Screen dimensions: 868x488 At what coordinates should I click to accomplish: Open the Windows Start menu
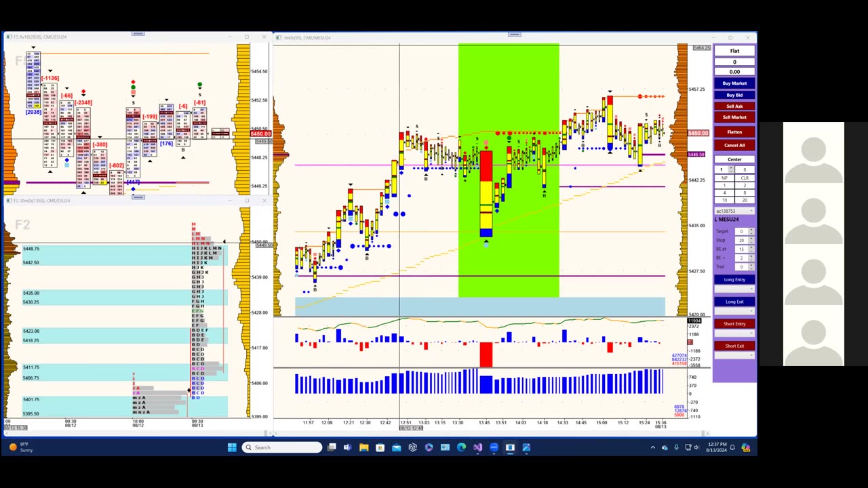click(232, 447)
